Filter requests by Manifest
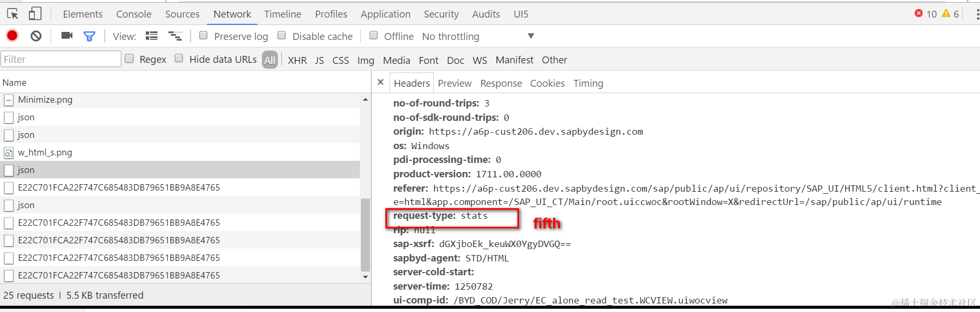980x312 pixels. tap(514, 60)
